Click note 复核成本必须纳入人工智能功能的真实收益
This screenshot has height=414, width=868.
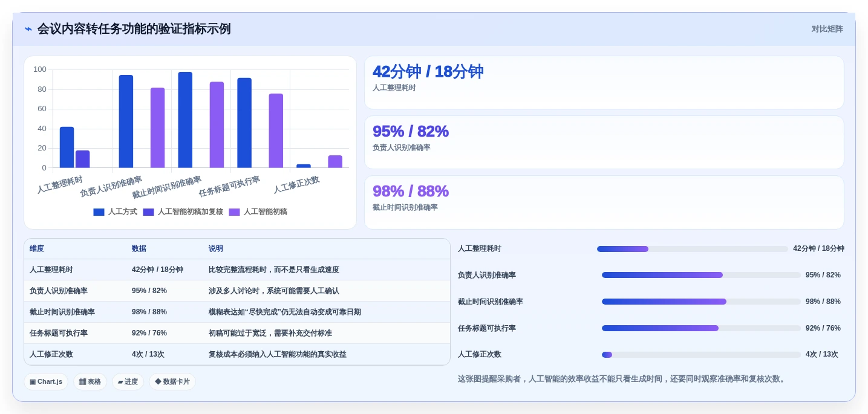point(278,355)
